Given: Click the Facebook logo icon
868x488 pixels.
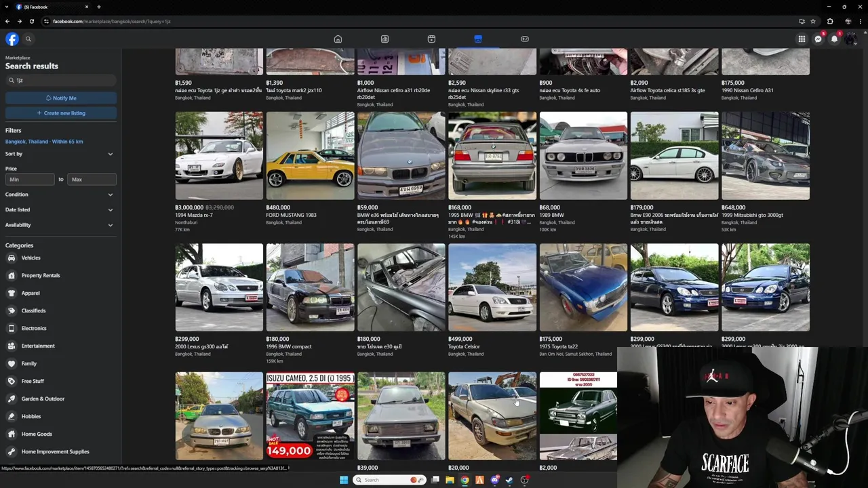Looking at the screenshot, I should click(x=12, y=39).
